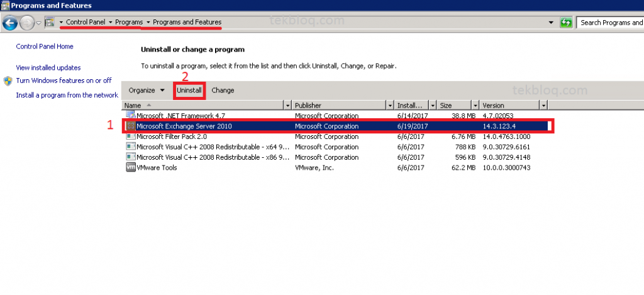Screen dimensions: 644x295
Task: Click the Uninstall button
Action: (x=189, y=91)
